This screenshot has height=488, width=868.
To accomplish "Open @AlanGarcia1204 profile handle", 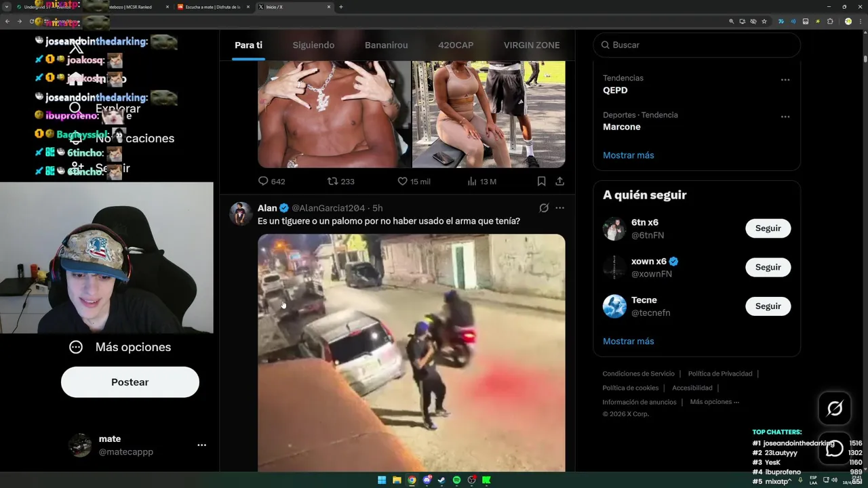I will coord(328,208).
